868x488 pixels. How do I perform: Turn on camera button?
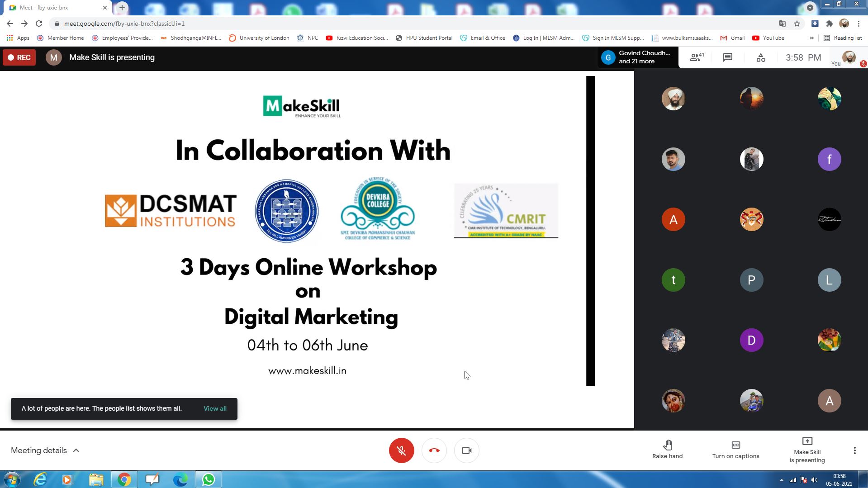[x=467, y=450]
